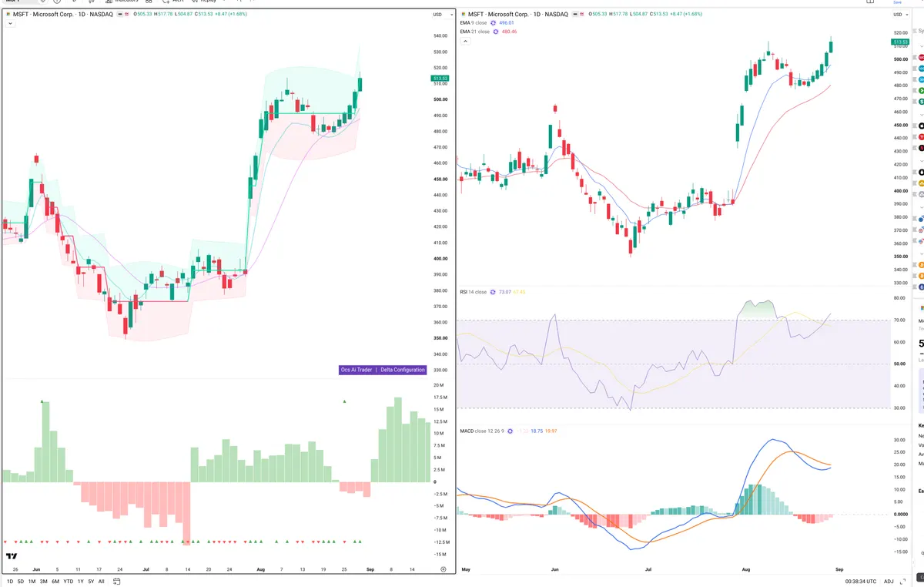The height and width of the screenshot is (587, 924).
Task: Click the flag icon beside left chart title
Action: click(x=8, y=14)
